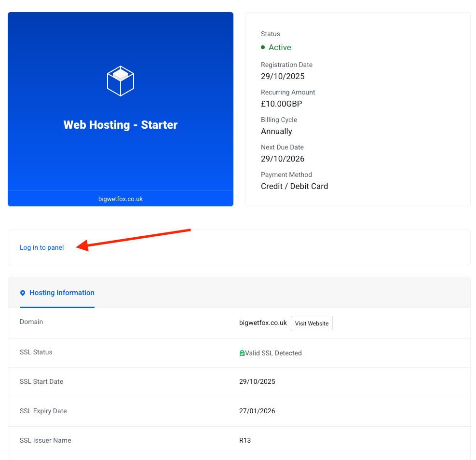
Task: Click the Web Hosting - Starter heading
Action: click(121, 125)
